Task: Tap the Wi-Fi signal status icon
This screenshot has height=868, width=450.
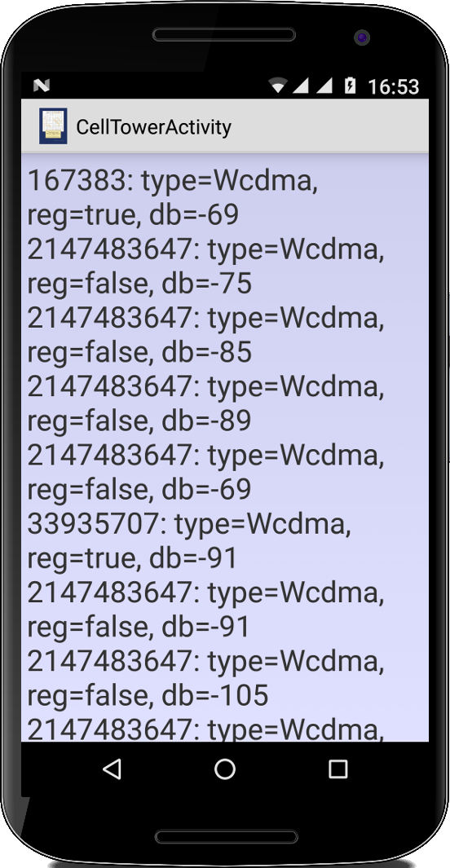Action: click(279, 86)
